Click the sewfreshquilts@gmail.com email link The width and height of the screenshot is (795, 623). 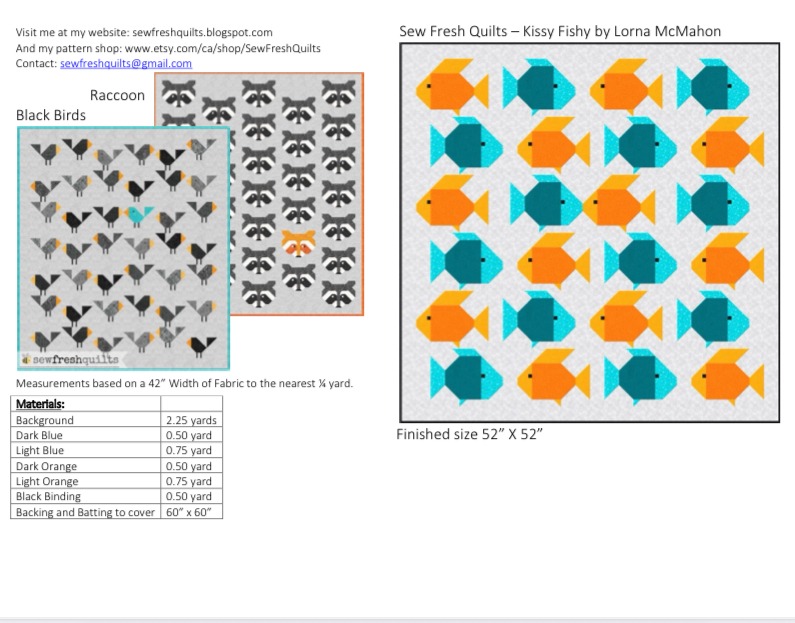(x=126, y=64)
